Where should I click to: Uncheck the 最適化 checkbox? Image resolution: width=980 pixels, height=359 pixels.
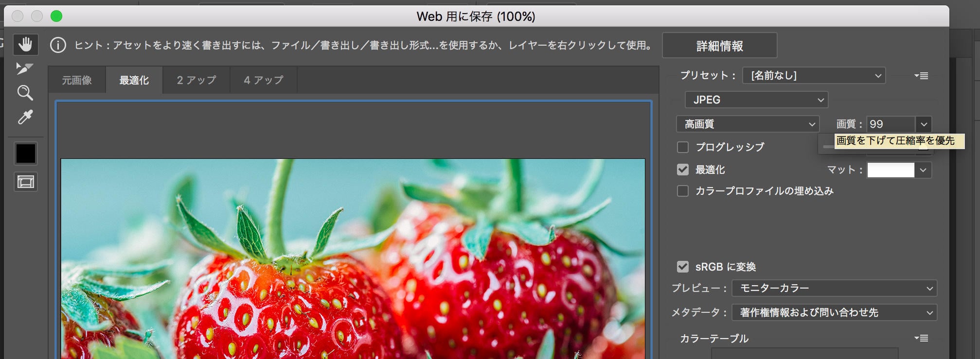coord(683,170)
